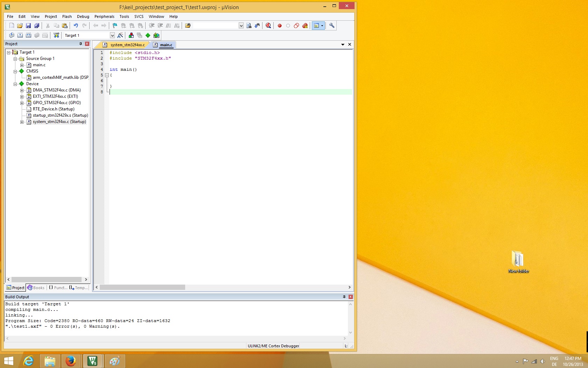Expand the DMA_STM32F4xx.c node
The image size is (588, 368).
(22, 90)
